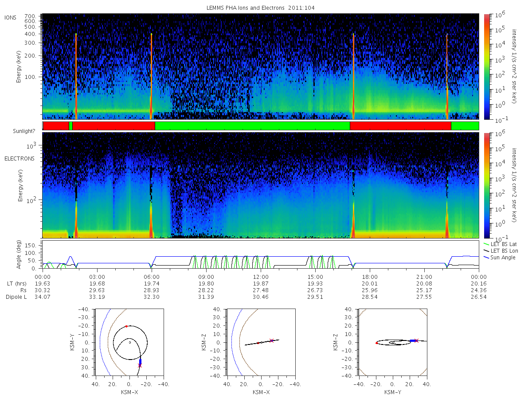The image size is (532, 399).
Task: Click the LT value "19.80"
Action: 206,283
